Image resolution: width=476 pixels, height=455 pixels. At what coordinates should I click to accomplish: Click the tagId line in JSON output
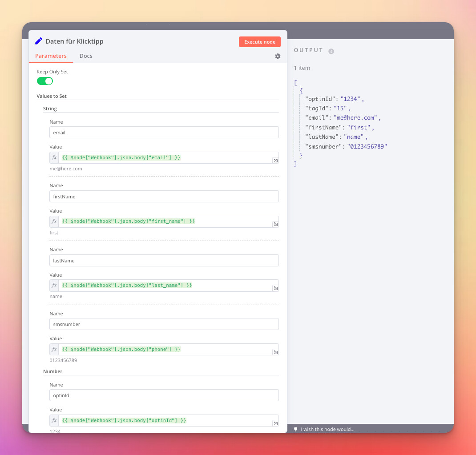pos(328,109)
